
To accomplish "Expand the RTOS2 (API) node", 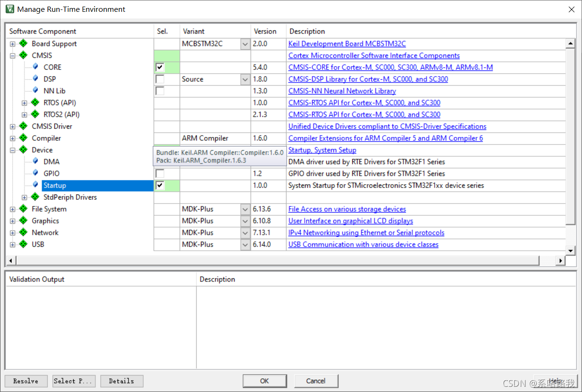I will 25,115.
